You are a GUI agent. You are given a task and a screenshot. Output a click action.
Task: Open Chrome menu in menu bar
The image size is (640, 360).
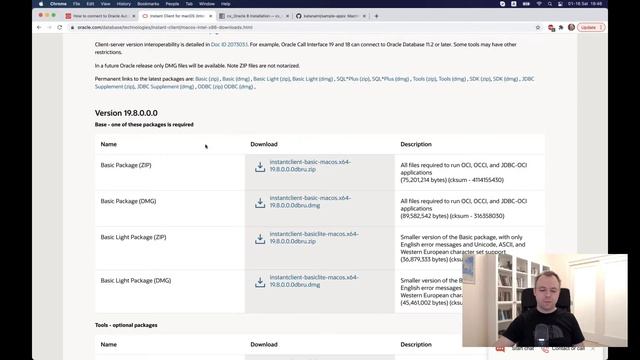point(58,4)
